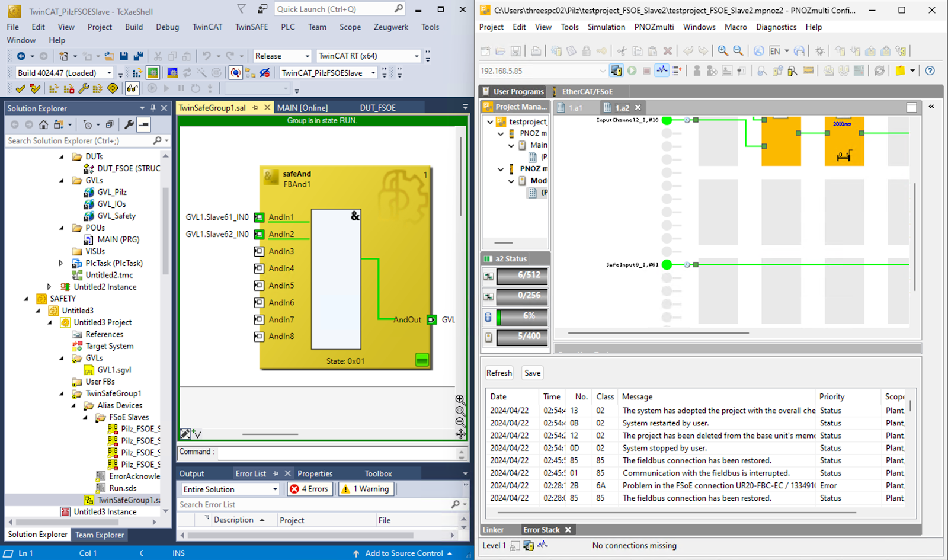Click the language globe icon in the PNOZmulti toolbar
Viewport: 948px width, 560px height.
pyautogui.click(x=758, y=51)
